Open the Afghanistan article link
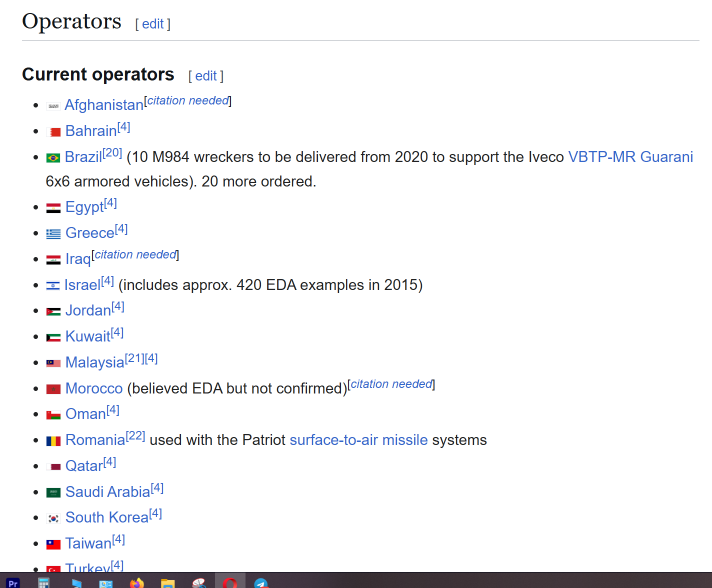Viewport: 712px width, 588px height. (x=104, y=105)
